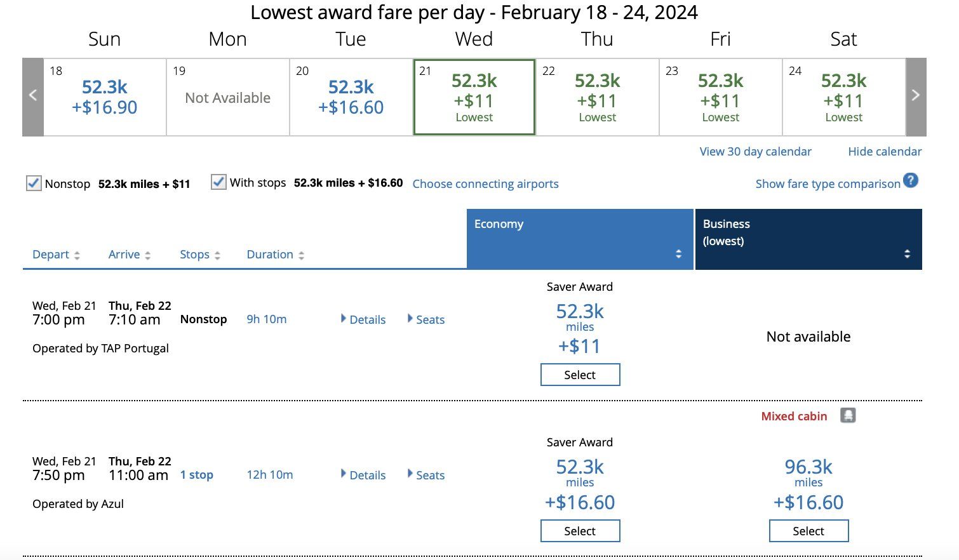The width and height of the screenshot is (959, 560).
Task: Open fare type comparison help icon
Action: (x=910, y=181)
